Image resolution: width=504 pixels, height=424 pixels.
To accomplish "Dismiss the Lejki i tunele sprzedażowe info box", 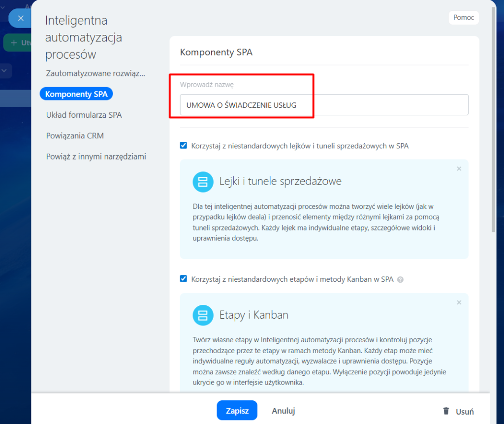I will 459,169.
